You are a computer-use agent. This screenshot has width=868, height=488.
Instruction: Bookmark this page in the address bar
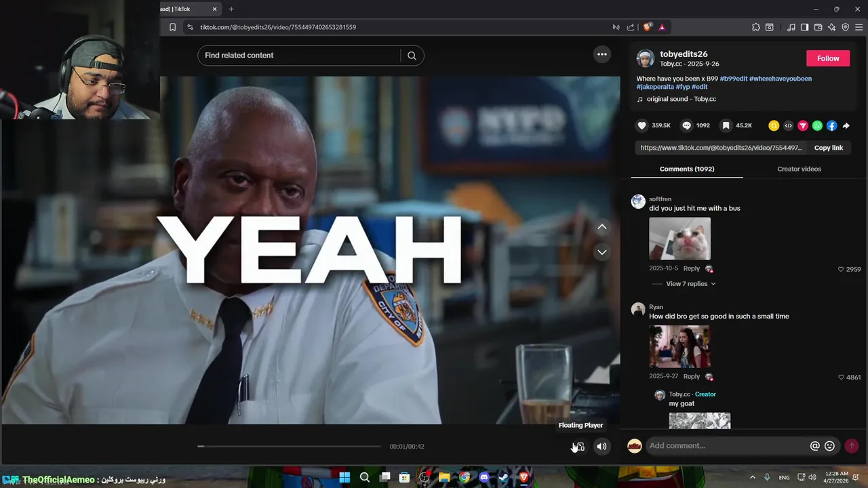click(x=172, y=27)
